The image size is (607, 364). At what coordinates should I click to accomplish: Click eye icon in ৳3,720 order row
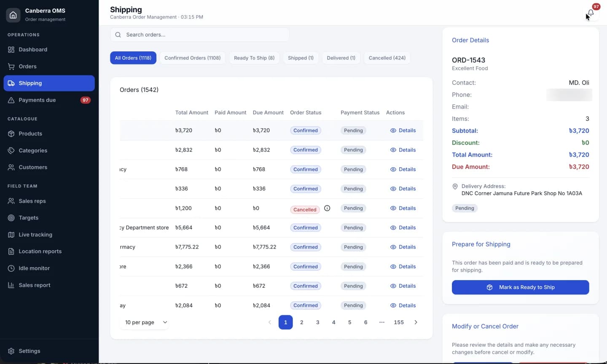[x=393, y=131]
